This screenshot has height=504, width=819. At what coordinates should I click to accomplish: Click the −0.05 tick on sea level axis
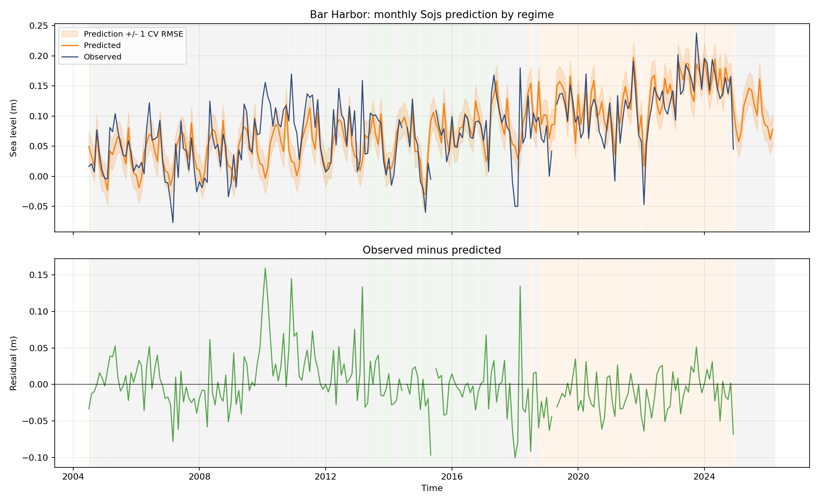[x=35, y=206]
